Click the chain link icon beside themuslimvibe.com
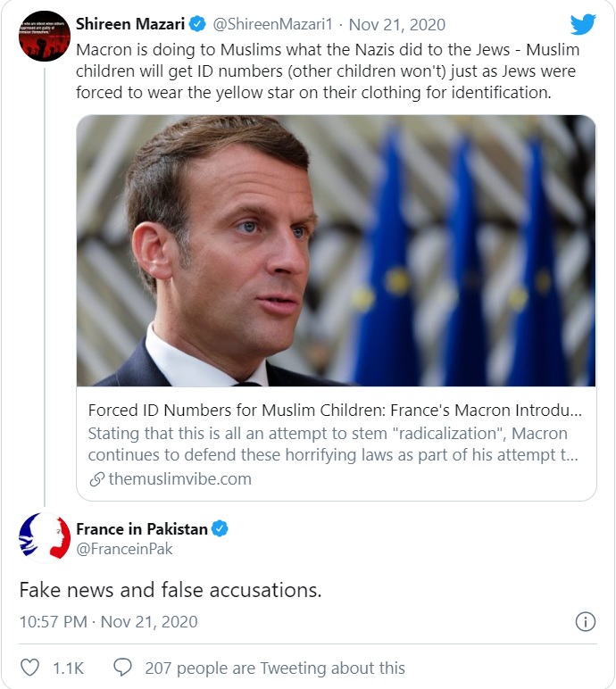The height and width of the screenshot is (689, 616). [96, 479]
